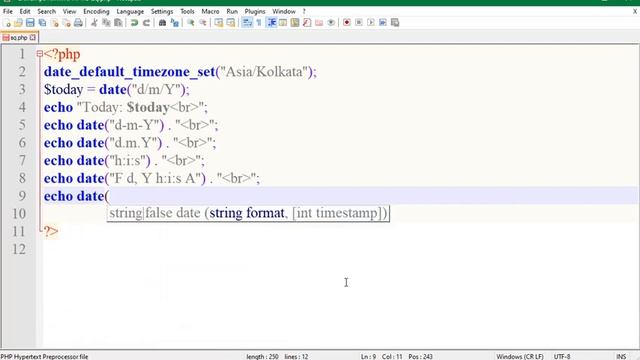Image resolution: width=640 pixels, height=360 pixels.
Task: Click the 'Ln : 9' status bar entry
Action: 368,356
